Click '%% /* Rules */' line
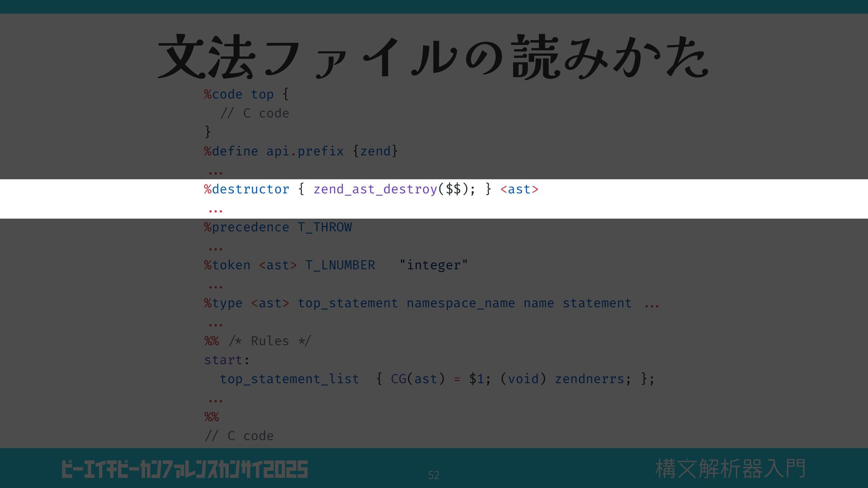The image size is (868, 488). [257, 341]
